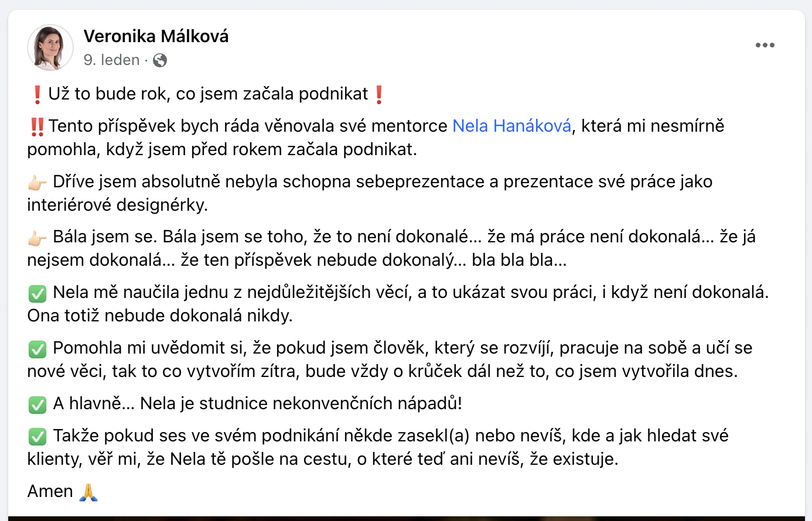Click the pointing hand emoji before "Dříve jsem"
Viewport: 812px width, 521px height.
[x=37, y=183]
